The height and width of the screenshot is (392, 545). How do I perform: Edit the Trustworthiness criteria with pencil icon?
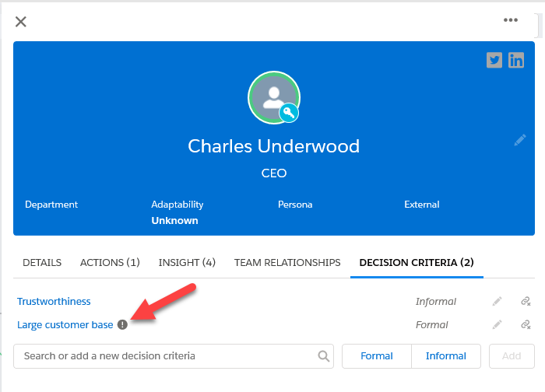click(497, 301)
